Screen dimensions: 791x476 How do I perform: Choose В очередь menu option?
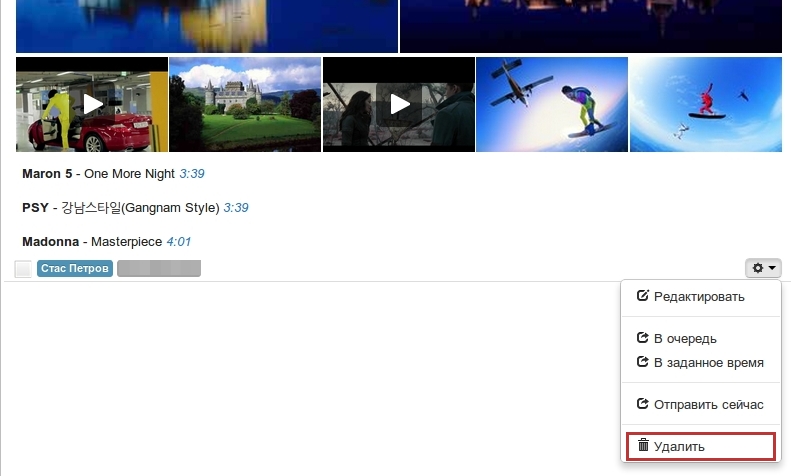tap(684, 339)
